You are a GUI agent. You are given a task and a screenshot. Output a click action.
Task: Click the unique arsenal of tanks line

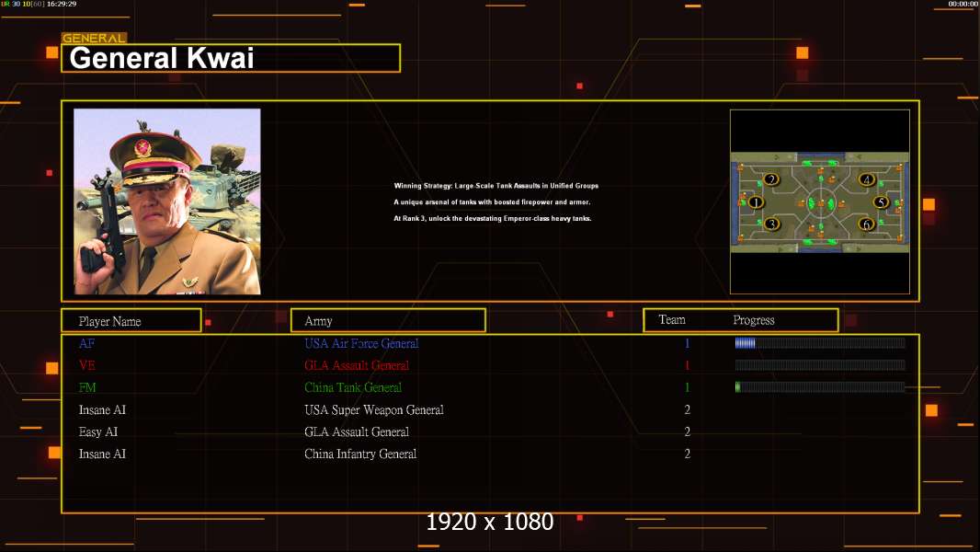pos(492,201)
